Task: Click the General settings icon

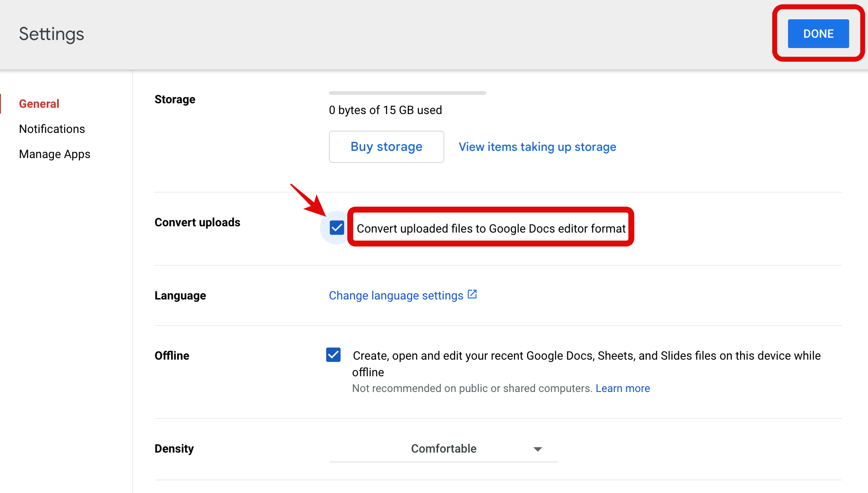Action: (39, 103)
